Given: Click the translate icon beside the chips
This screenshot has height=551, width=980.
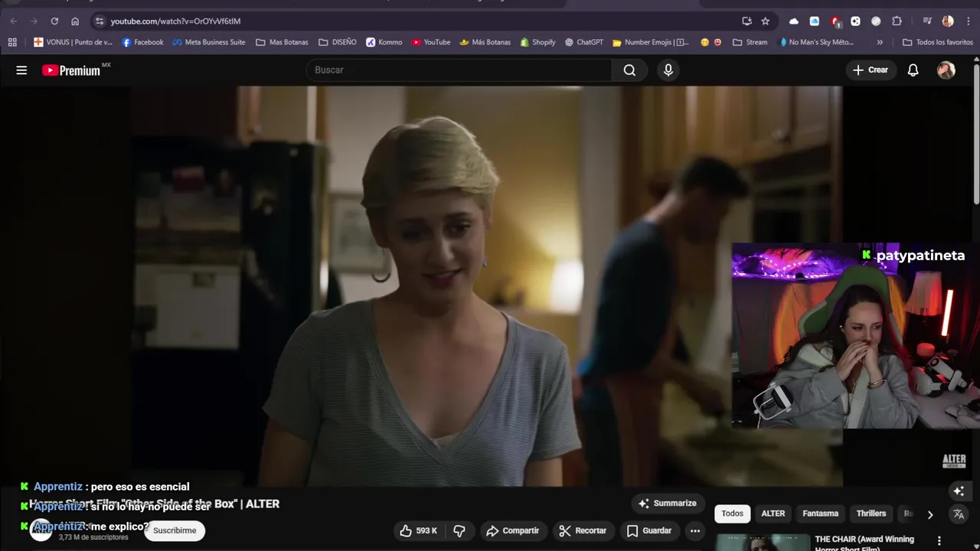Looking at the screenshot, I should (958, 514).
